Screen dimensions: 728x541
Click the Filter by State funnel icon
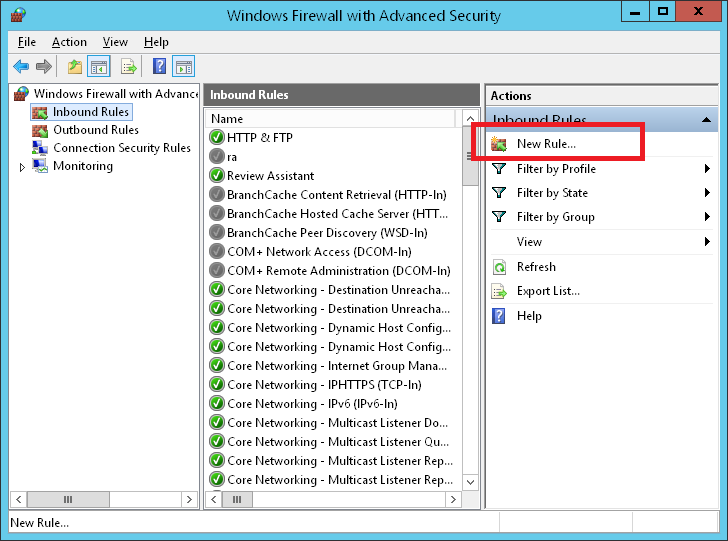[x=499, y=193]
